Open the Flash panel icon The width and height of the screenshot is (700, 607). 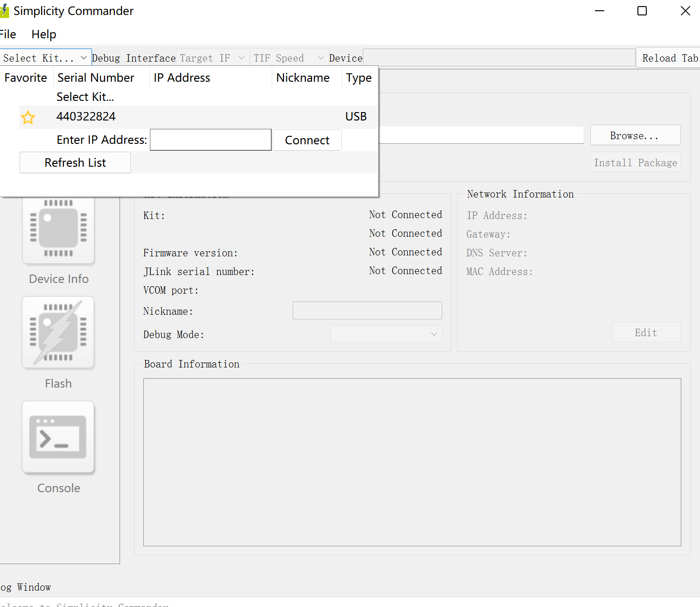coord(58,332)
